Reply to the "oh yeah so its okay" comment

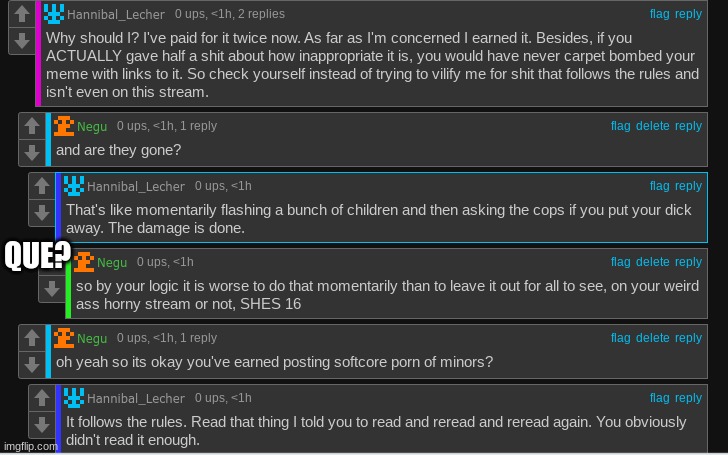click(688, 338)
